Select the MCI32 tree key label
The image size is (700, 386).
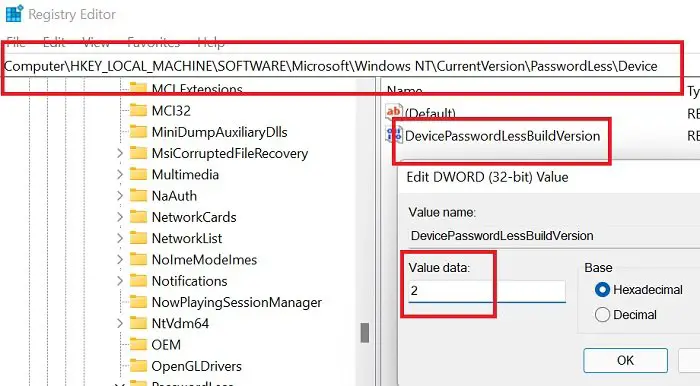click(171, 110)
